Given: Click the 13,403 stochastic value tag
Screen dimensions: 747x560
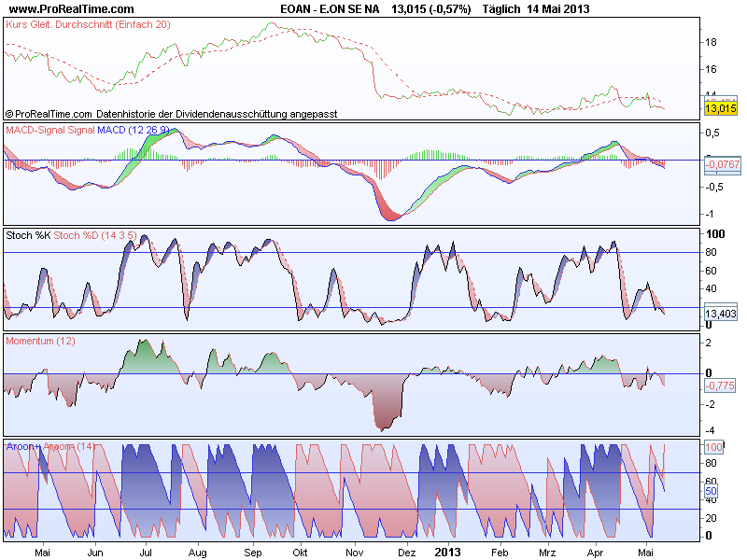Looking at the screenshot, I should [x=720, y=314].
